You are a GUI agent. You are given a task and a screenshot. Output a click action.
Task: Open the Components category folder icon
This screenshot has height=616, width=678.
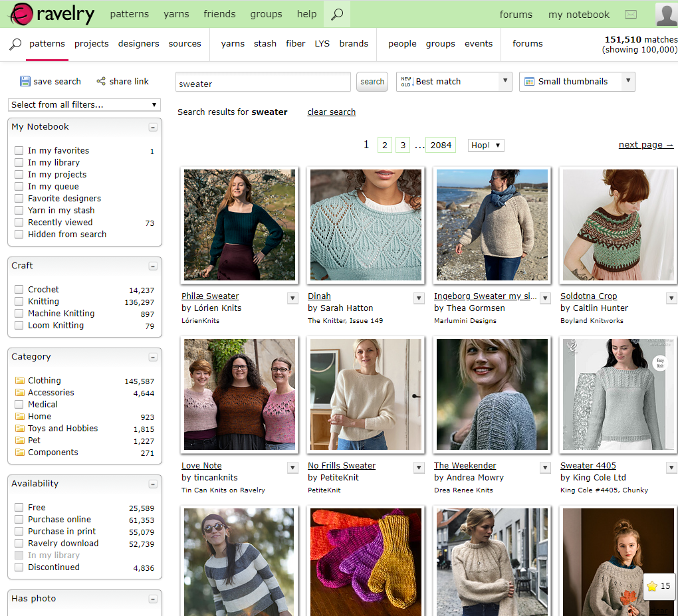19,452
